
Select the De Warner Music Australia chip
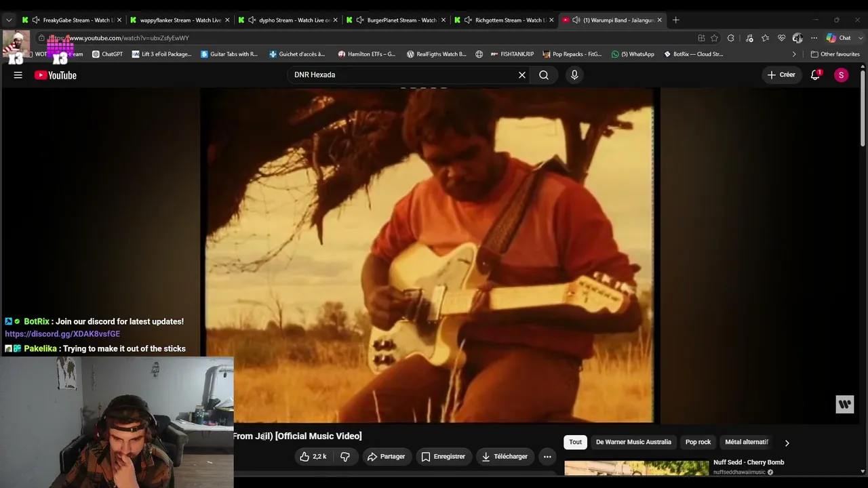633,442
